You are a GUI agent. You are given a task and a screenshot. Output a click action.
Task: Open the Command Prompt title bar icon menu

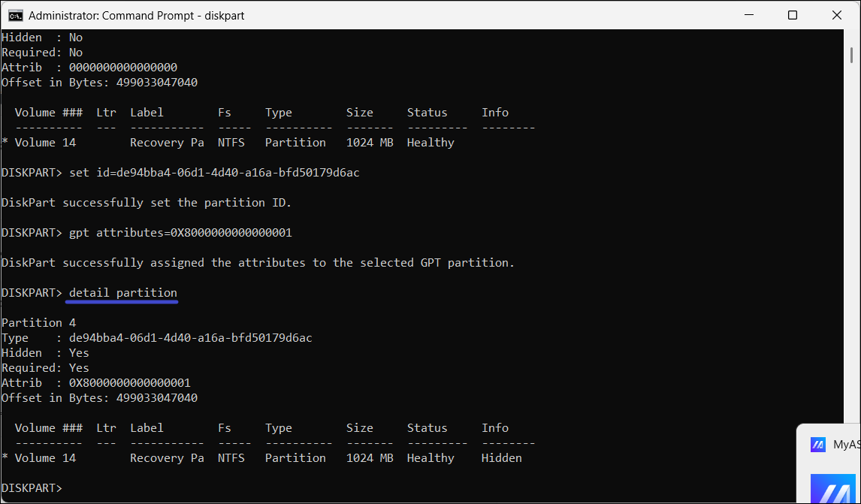(14, 15)
